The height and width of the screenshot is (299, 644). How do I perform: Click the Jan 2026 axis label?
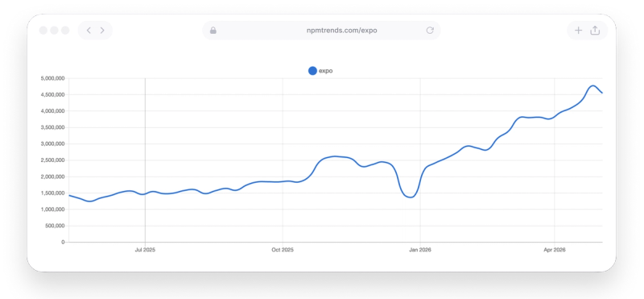[x=419, y=250]
